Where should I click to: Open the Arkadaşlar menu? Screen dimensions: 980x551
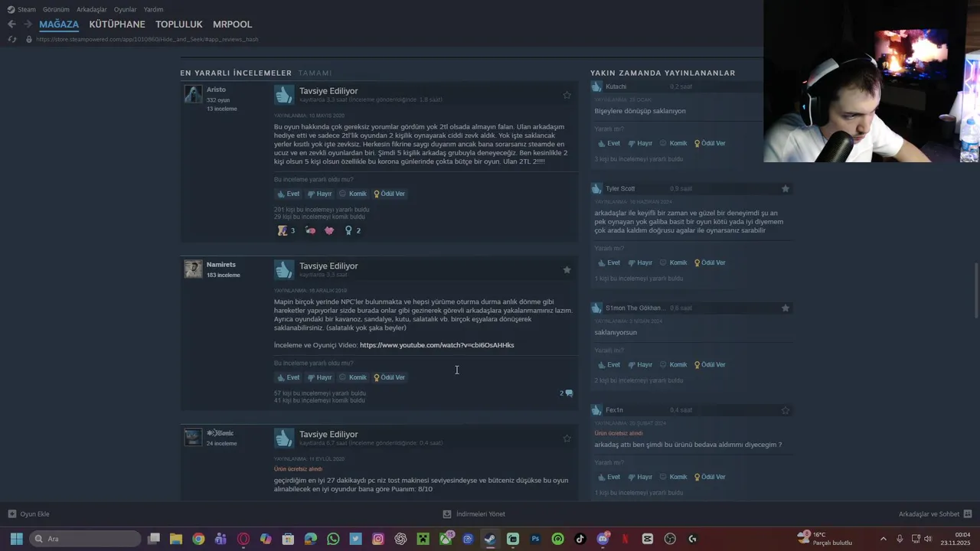pos(92,9)
